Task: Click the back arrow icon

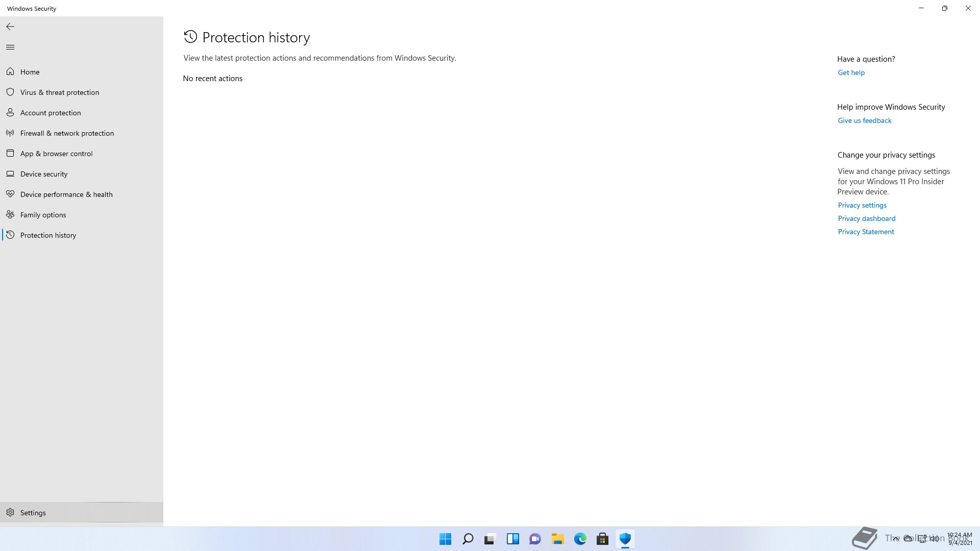Action: [10, 27]
